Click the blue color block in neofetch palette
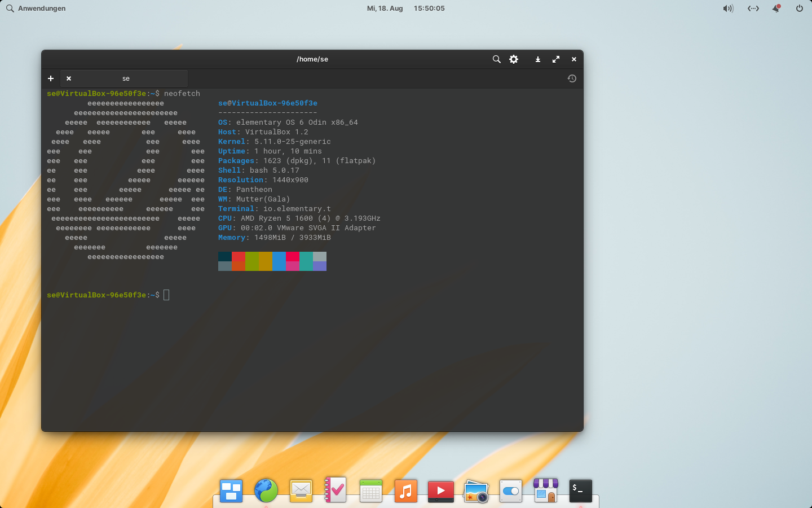812x508 pixels. [x=279, y=261]
